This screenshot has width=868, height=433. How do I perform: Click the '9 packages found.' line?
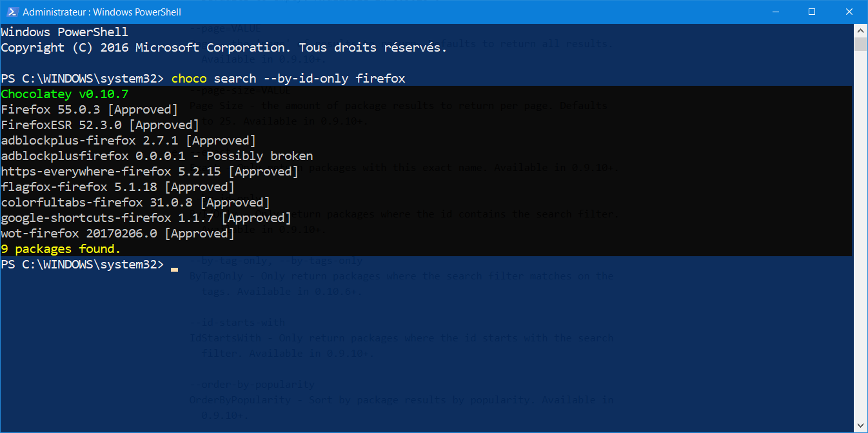tap(61, 249)
